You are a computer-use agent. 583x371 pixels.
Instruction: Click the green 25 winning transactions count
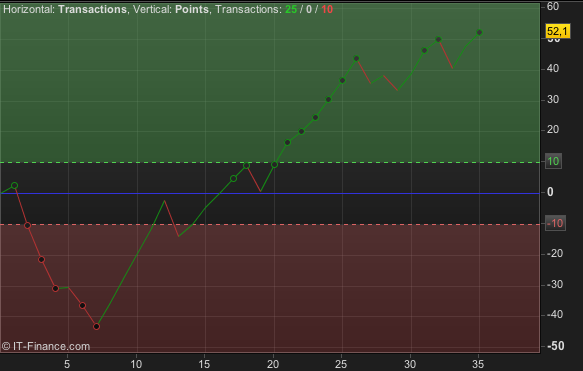click(291, 9)
